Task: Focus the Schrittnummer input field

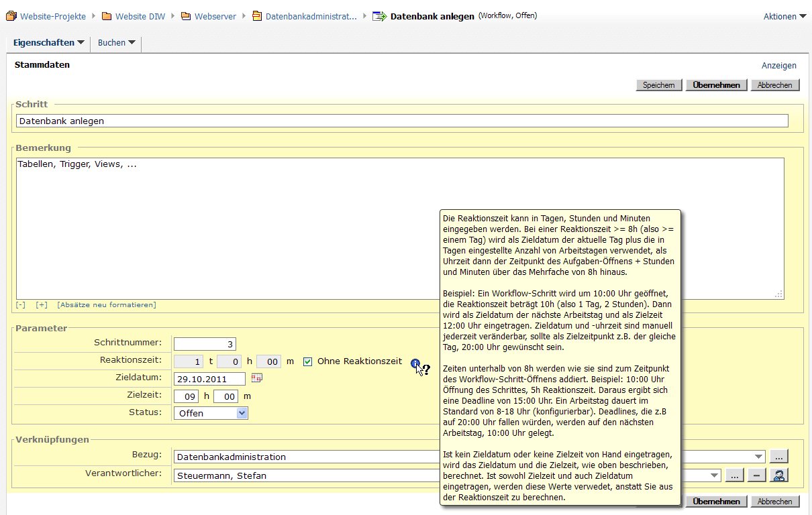Action: click(205, 344)
